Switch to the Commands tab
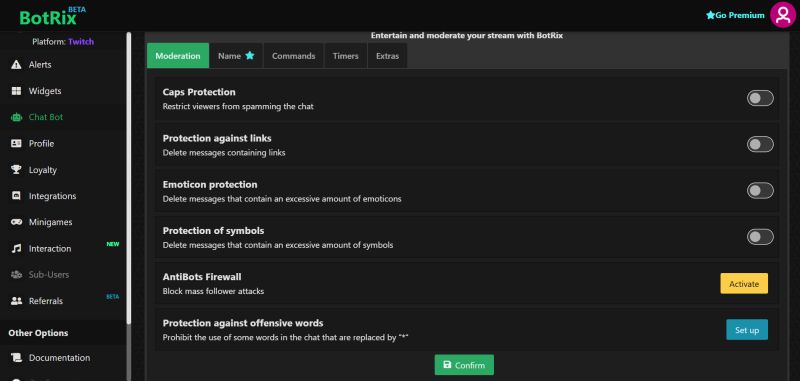Viewport: 800px width, 381px height. tap(293, 56)
